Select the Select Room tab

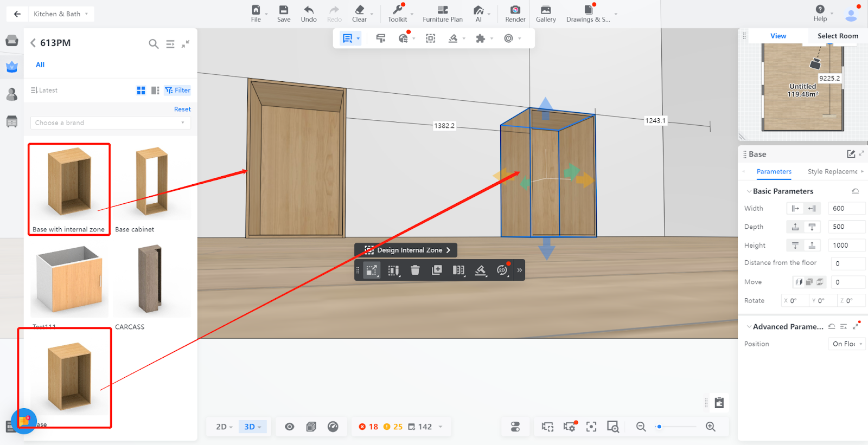pos(838,36)
